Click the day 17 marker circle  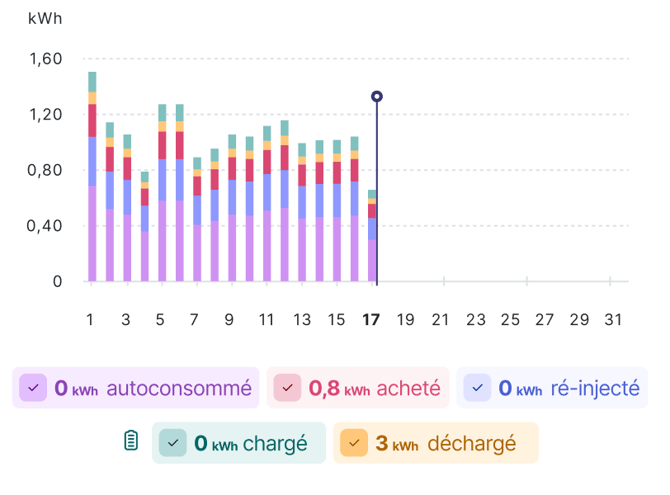[x=377, y=97]
